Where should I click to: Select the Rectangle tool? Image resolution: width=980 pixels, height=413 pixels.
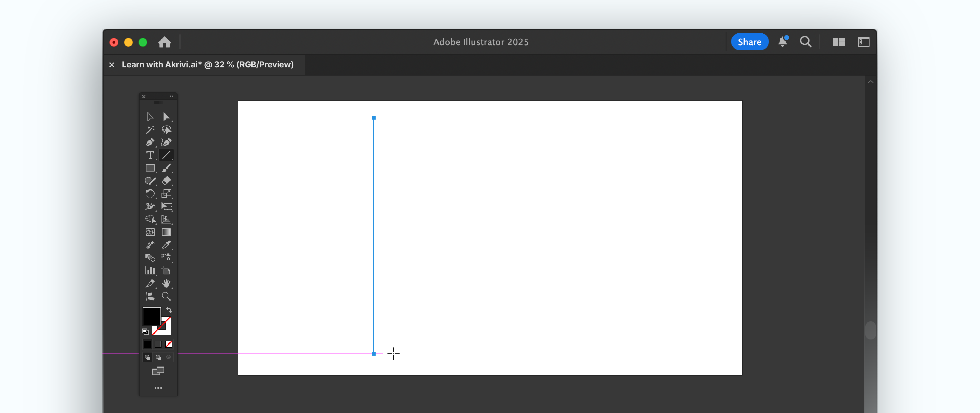[150, 168]
